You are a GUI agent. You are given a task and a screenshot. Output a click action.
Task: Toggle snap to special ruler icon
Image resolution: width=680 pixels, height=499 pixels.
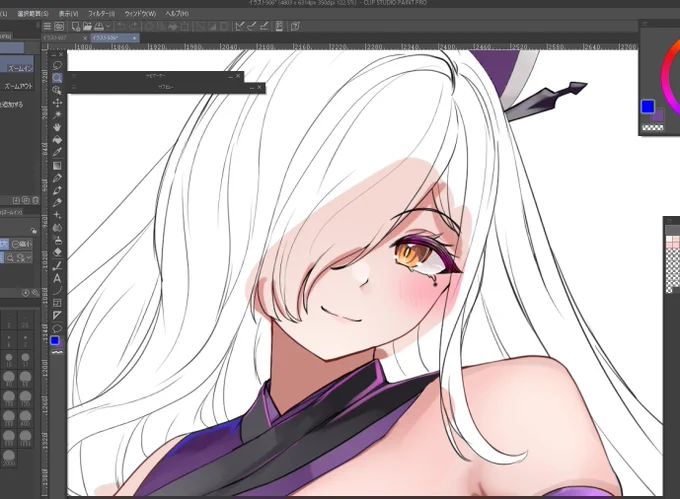pos(252,26)
